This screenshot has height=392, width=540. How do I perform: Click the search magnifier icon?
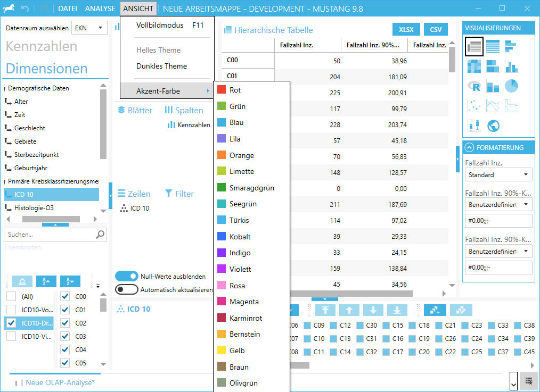pyautogui.click(x=100, y=235)
